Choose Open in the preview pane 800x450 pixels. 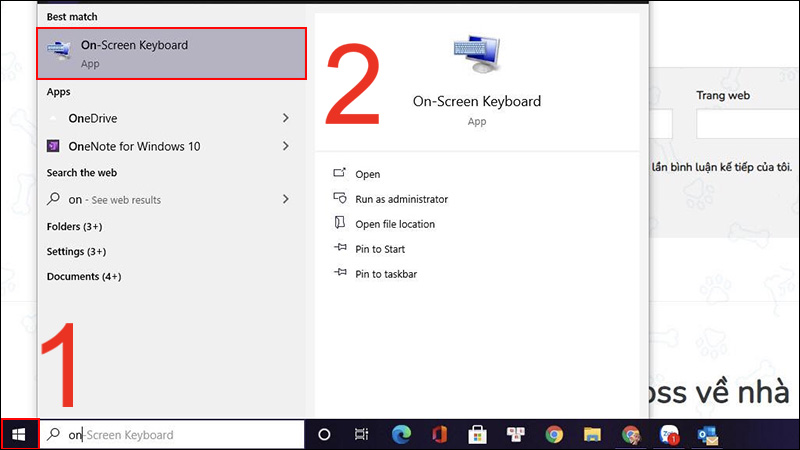pos(368,174)
